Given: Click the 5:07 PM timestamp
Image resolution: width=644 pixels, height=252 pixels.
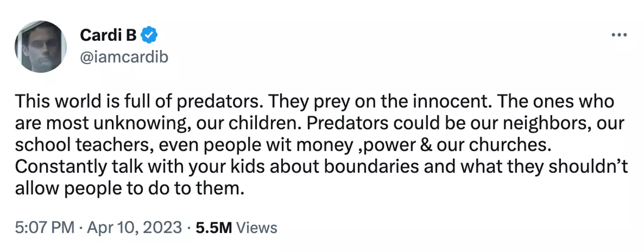Looking at the screenshot, I should click(x=45, y=227).
